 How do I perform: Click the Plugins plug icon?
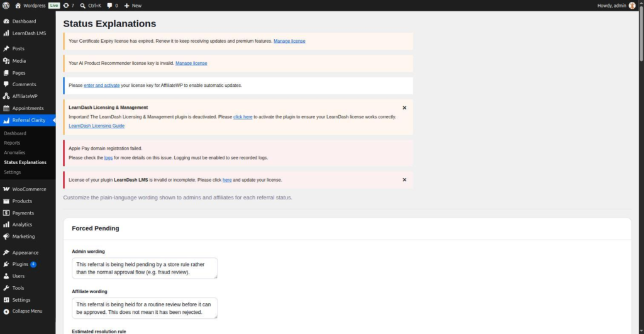tap(6, 264)
